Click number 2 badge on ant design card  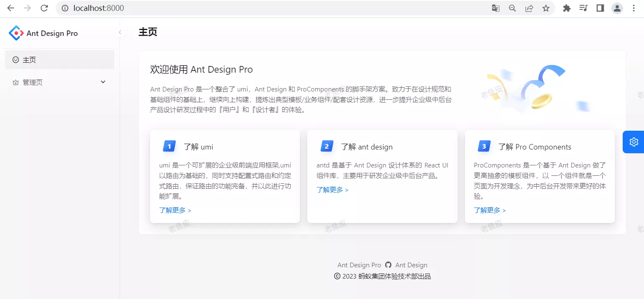tap(327, 146)
